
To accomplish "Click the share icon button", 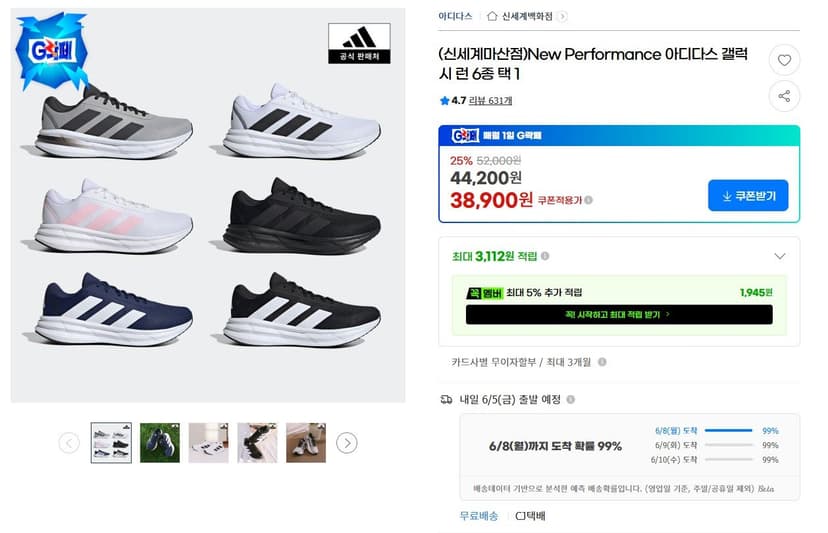I will tap(784, 96).
